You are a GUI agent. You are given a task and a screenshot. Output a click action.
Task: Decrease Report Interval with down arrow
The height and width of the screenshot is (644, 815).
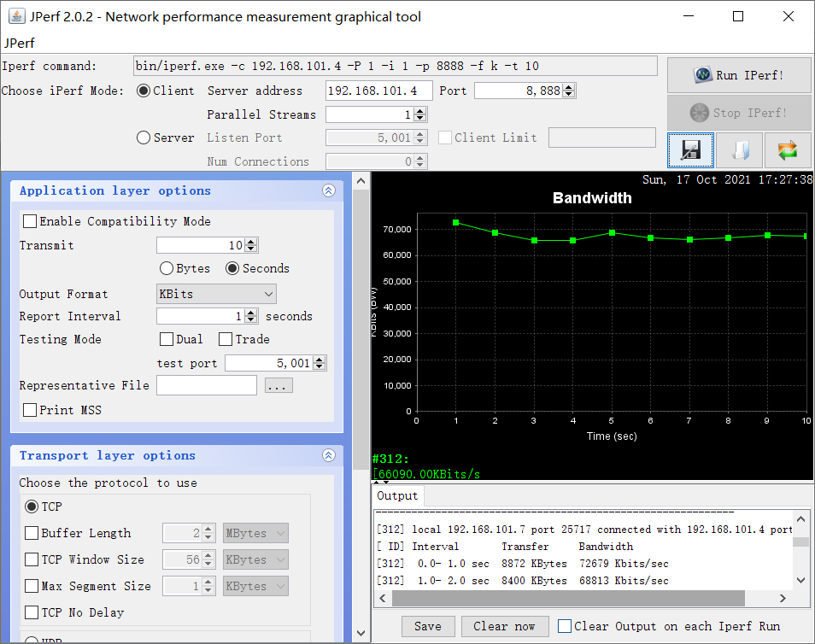click(251, 319)
